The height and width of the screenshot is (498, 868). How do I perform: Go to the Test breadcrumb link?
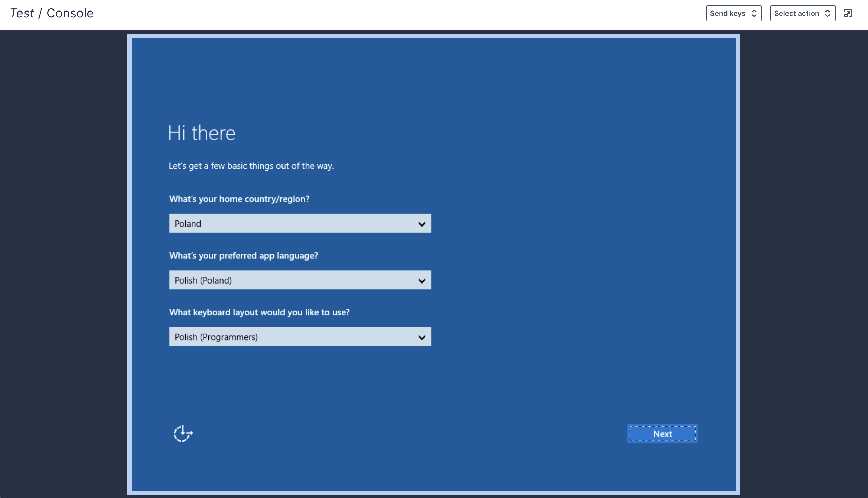[x=22, y=13]
